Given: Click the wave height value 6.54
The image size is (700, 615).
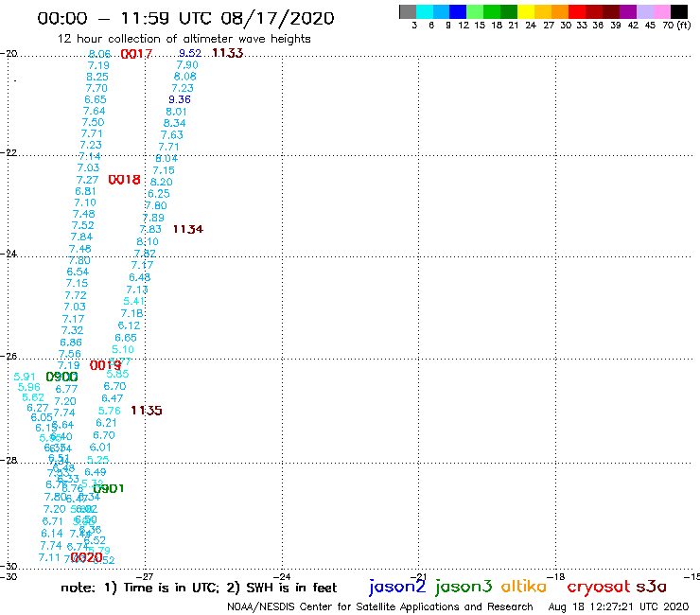Looking at the screenshot, I should click(79, 272).
